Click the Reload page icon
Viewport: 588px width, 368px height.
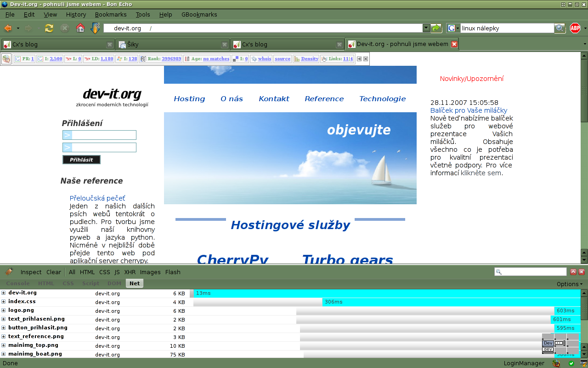click(49, 28)
